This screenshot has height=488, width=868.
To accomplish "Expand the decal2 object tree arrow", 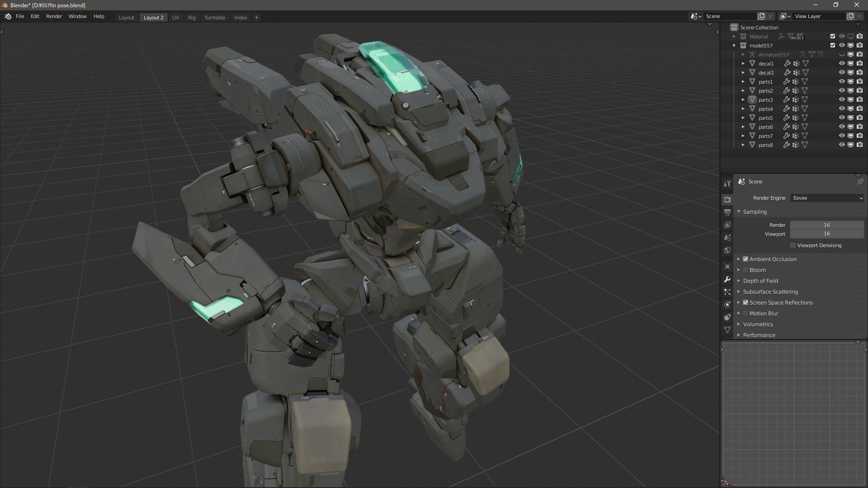I will coord(743,73).
